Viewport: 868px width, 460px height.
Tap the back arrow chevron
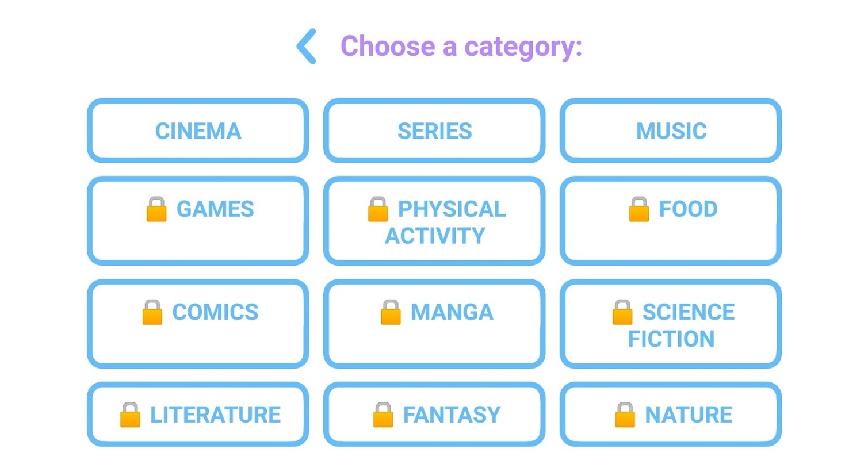[307, 46]
